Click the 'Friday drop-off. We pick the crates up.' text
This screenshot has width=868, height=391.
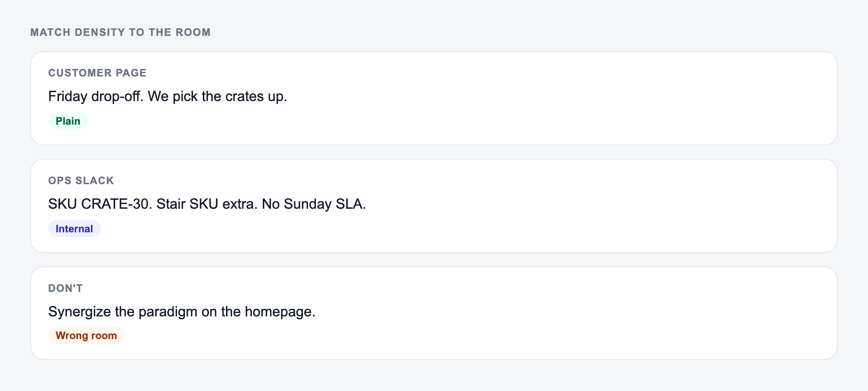167,96
